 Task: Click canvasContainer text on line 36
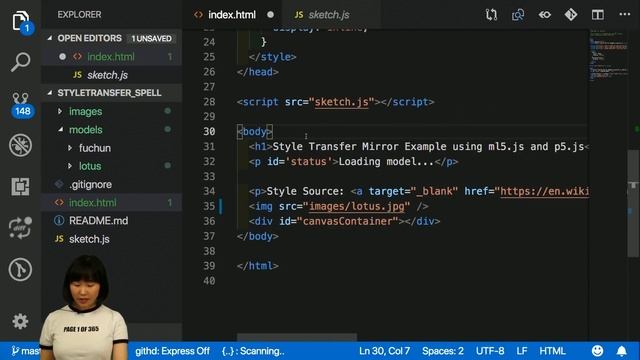(347, 221)
